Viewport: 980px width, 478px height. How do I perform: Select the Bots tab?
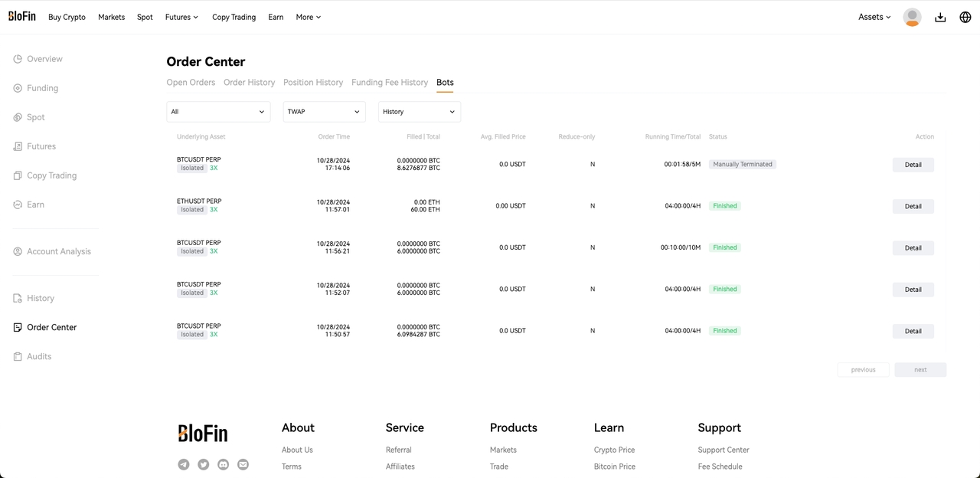click(x=445, y=82)
